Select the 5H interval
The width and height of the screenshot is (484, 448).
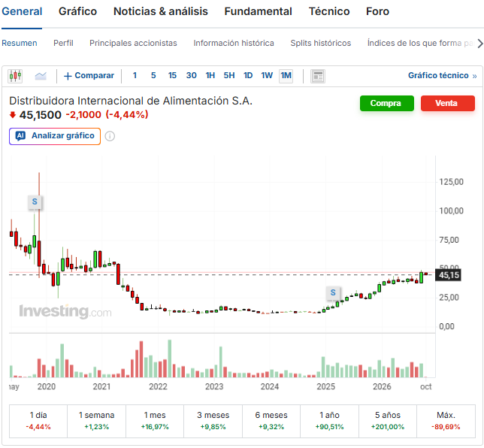[x=229, y=76]
